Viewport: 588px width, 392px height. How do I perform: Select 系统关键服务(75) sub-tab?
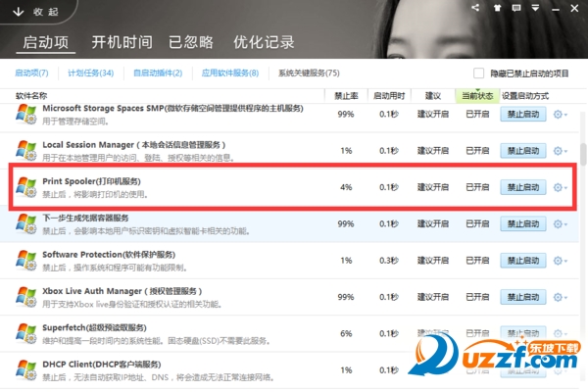[x=309, y=73]
